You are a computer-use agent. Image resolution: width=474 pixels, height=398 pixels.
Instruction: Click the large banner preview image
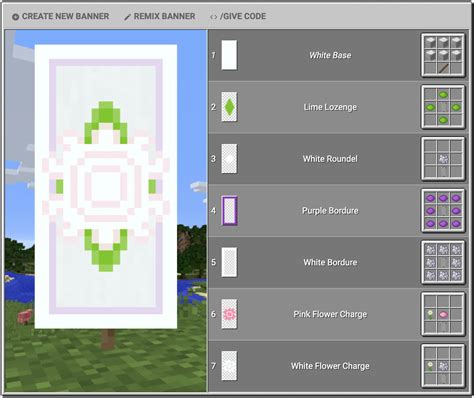point(106,187)
